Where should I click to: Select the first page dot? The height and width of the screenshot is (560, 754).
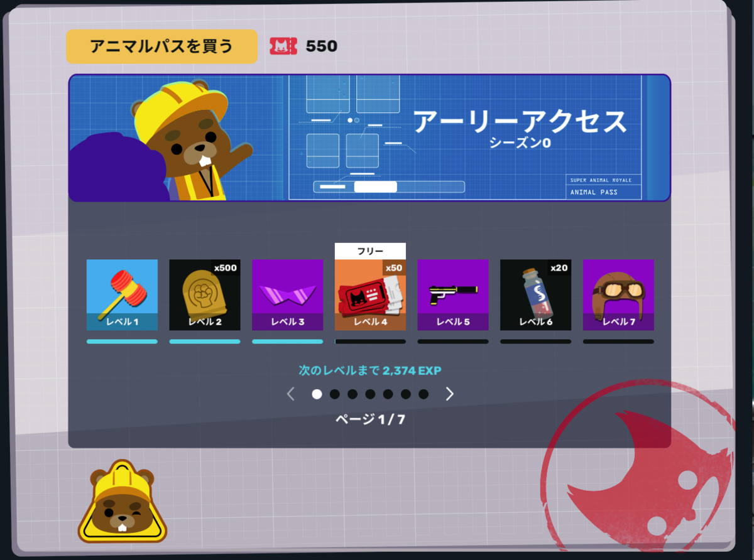[317, 394]
